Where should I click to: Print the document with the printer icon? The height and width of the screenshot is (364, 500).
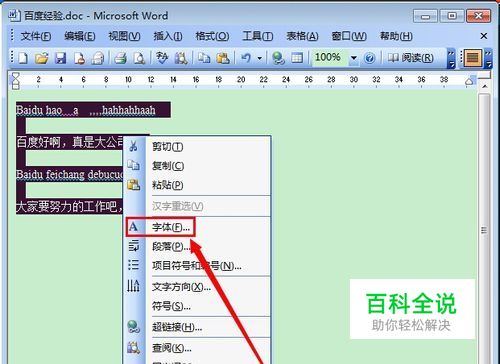(120, 58)
